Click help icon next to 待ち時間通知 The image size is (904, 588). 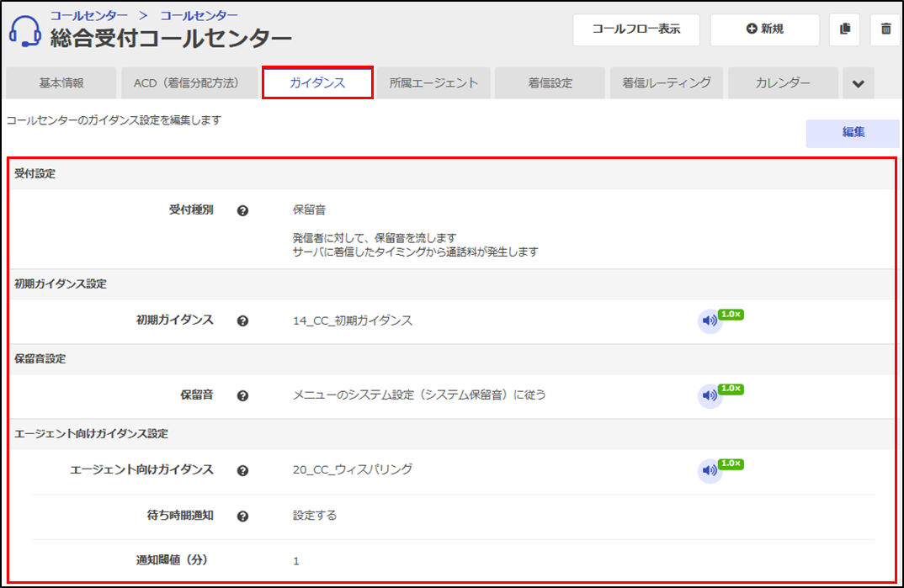(x=242, y=516)
